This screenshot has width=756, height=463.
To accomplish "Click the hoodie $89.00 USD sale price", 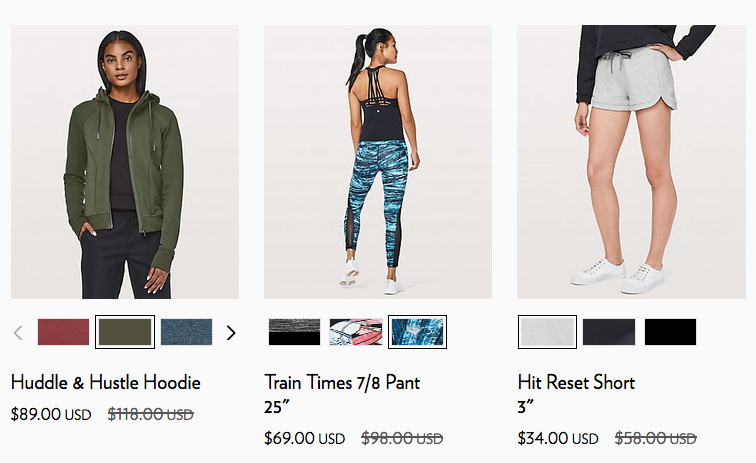I will pos(51,414).
